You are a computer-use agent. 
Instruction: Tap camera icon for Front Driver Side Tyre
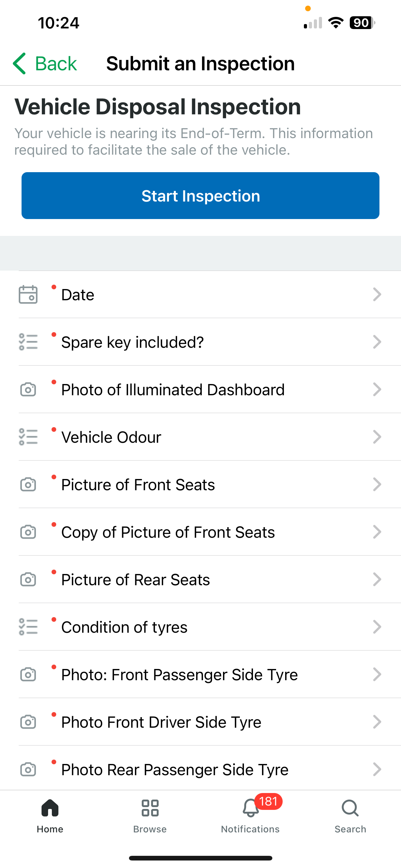[28, 722]
